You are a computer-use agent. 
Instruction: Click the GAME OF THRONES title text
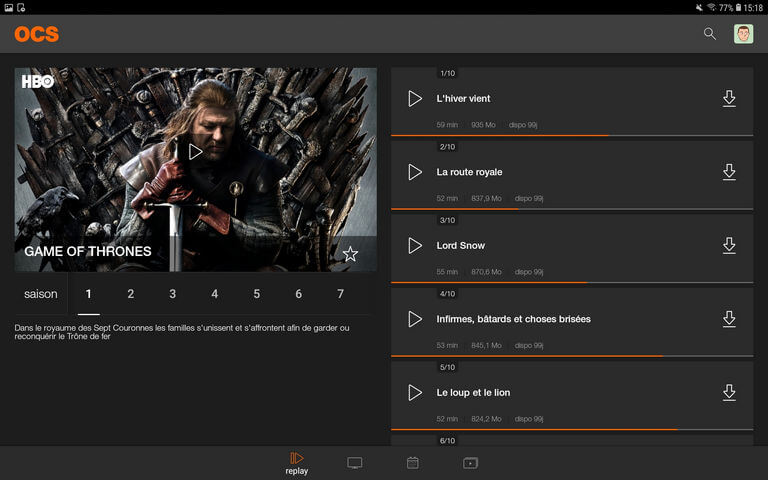[88, 251]
